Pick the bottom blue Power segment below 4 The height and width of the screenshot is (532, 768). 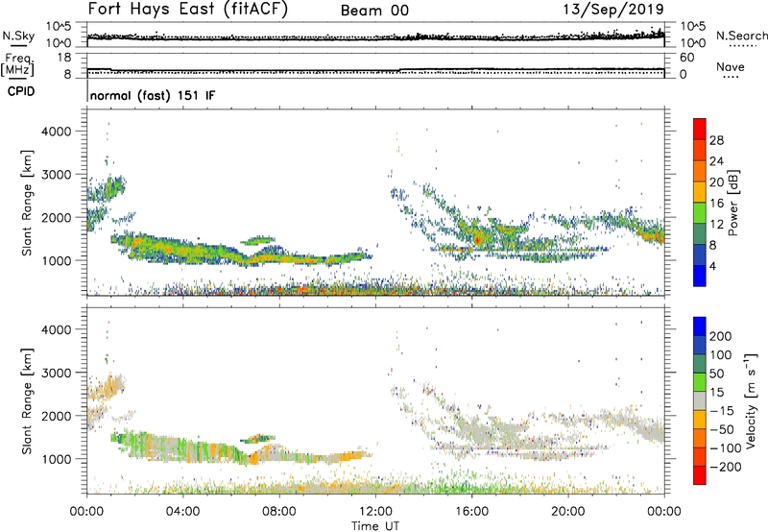pyautogui.click(x=700, y=276)
